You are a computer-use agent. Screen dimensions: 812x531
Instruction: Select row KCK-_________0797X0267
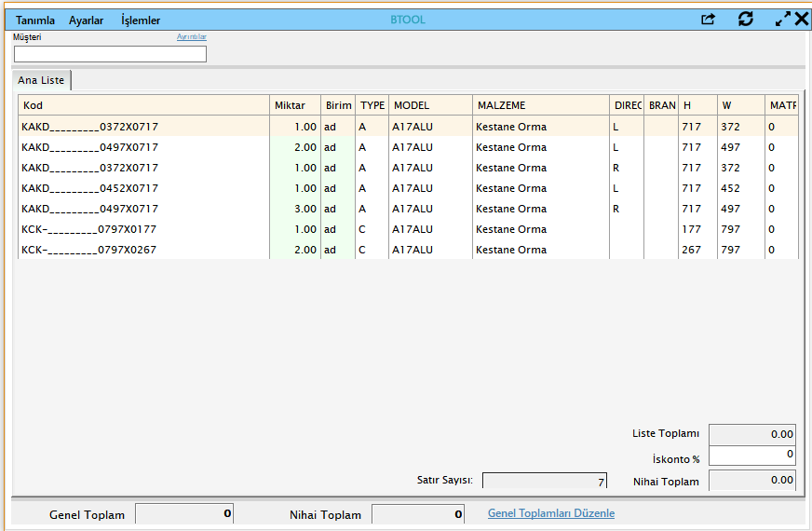[x=408, y=249]
